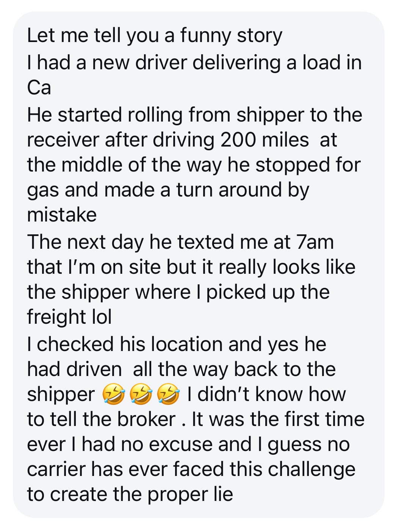399x532 pixels.
Task: Click the word "Ca" in the message
Action: tap(39, 87)
